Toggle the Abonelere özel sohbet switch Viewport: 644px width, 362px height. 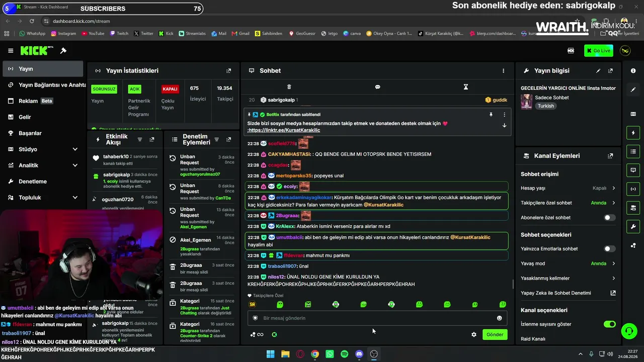pyautogui.click(x=609, y=218)
